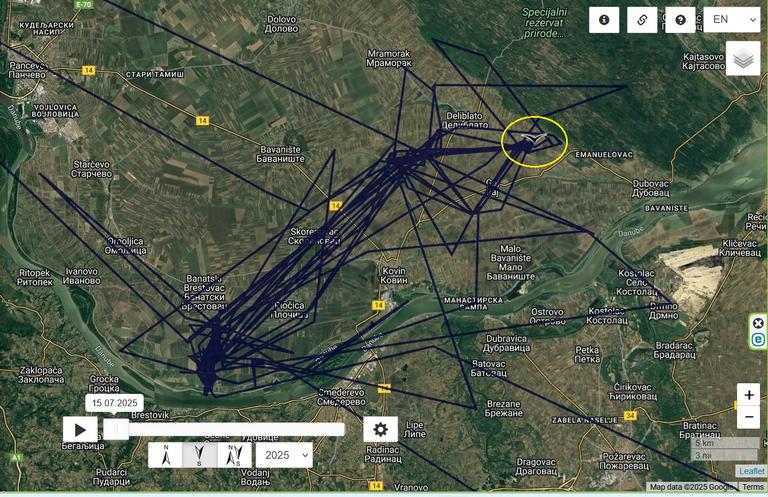Click the Kličevac label
The width and height of the screenshot is (768, 497).
click(x=740, y=248)
